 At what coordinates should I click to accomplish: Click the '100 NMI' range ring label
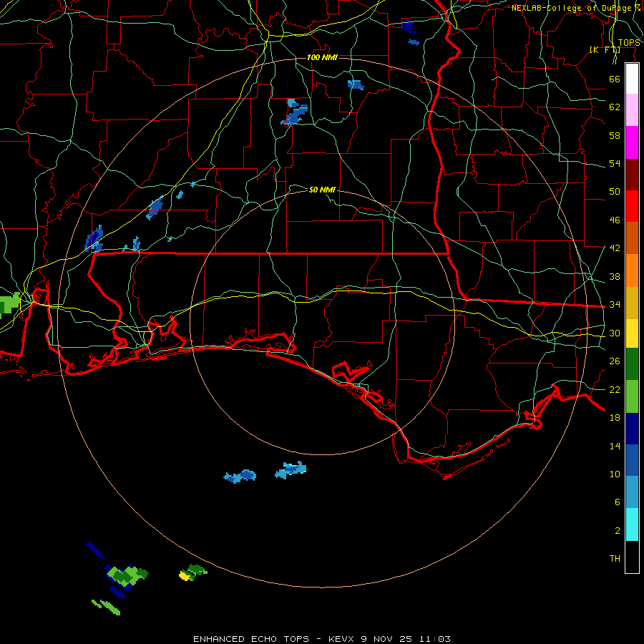pos(322,57)
